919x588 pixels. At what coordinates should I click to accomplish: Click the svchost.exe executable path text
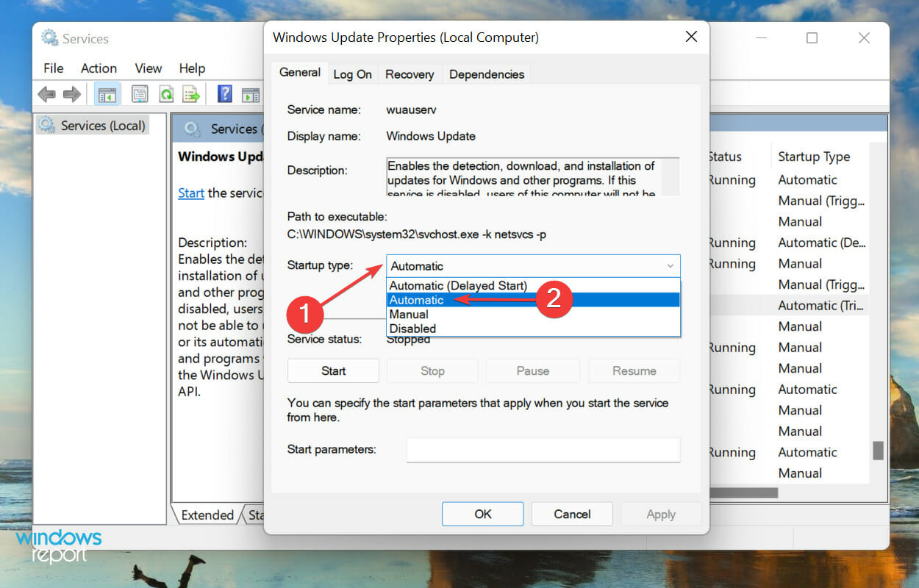click(x=417, y=234)
